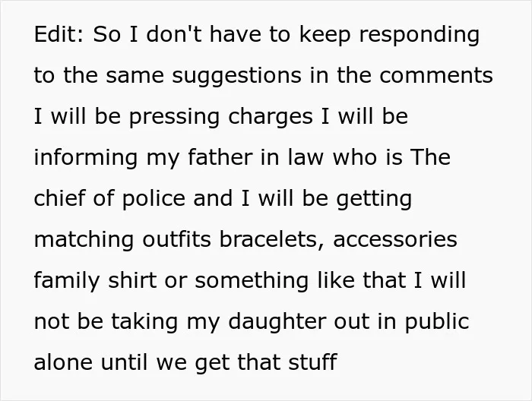Image resolution: width=532 pixels, height=401 pixels.
Task: Click the word "outfits" in the text
Action: pos(177,239)
